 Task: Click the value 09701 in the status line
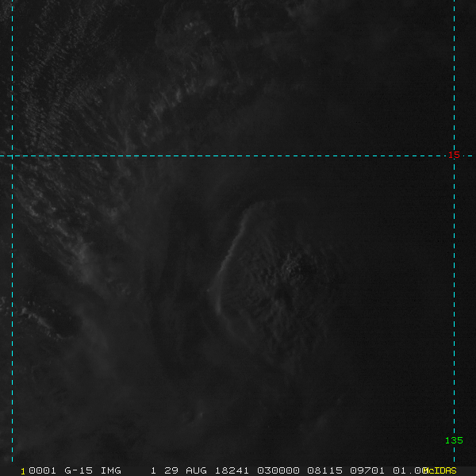click(367, 470)
